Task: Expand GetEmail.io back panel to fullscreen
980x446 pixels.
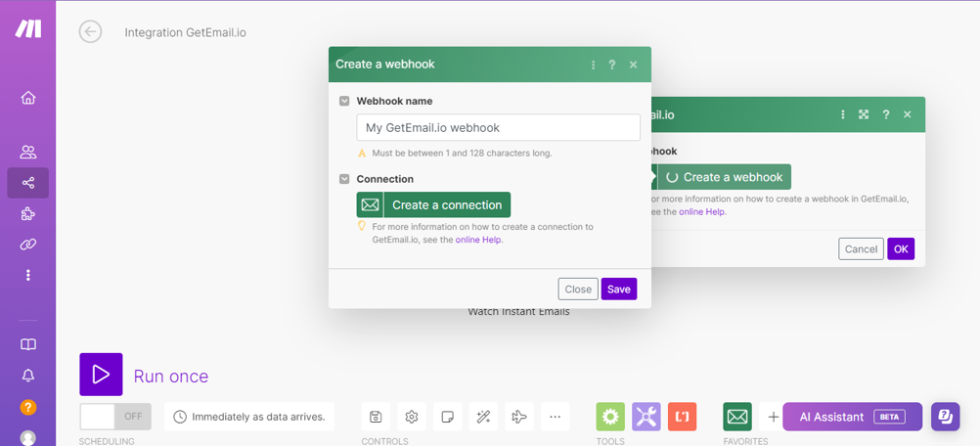Action: click(864, 114)
